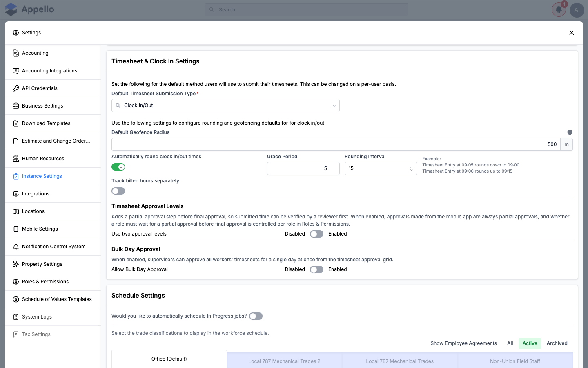Screen dimensions: 588x368
Task: Switch to Local 787 Mechanical Trades 2 tab
Action: coord(284,361)
